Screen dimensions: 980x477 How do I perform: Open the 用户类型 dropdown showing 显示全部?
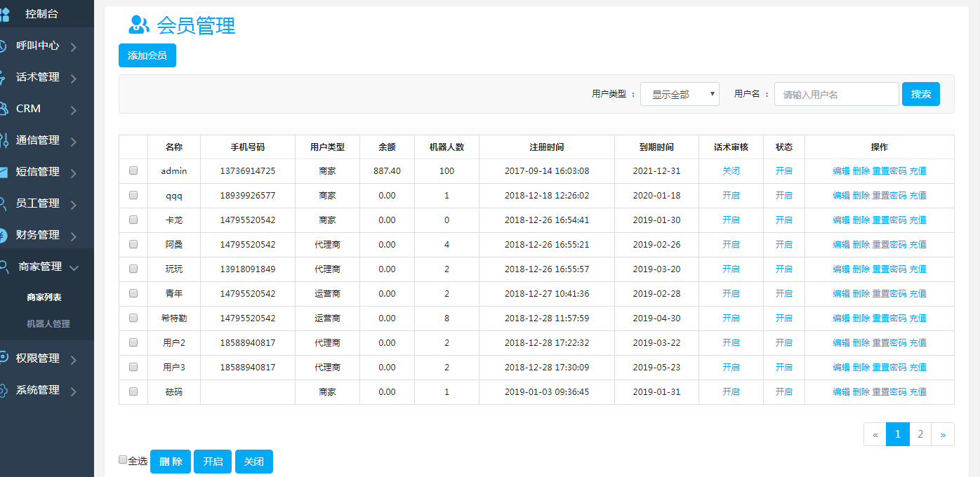680,94
